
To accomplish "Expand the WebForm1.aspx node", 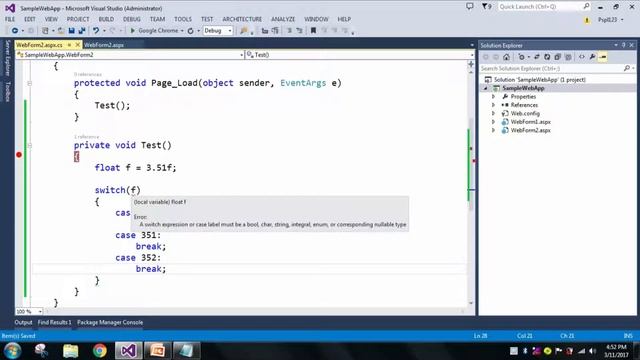I will [493, 122].
